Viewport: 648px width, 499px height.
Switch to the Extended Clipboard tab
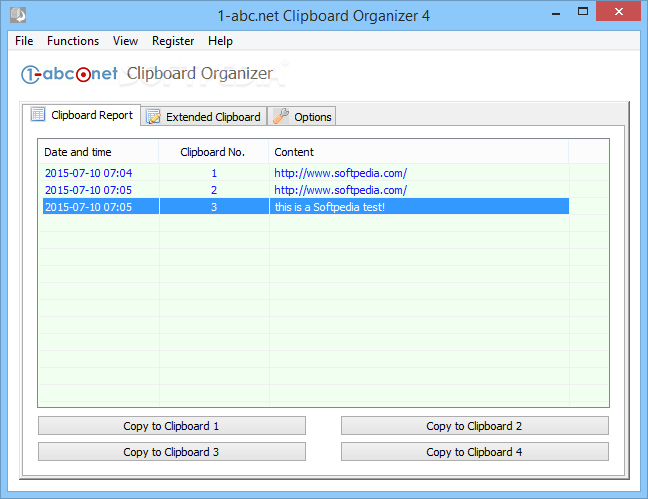(204, 117)
